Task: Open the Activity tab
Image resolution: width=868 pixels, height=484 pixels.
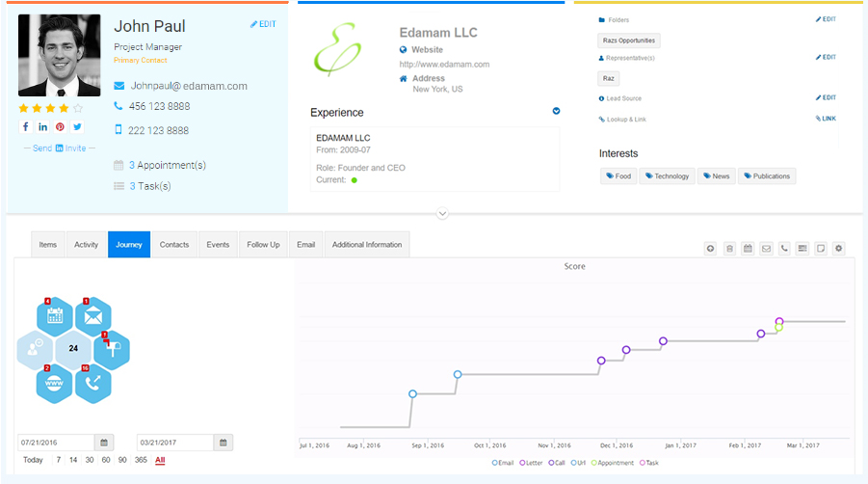Action: [87, 245]
